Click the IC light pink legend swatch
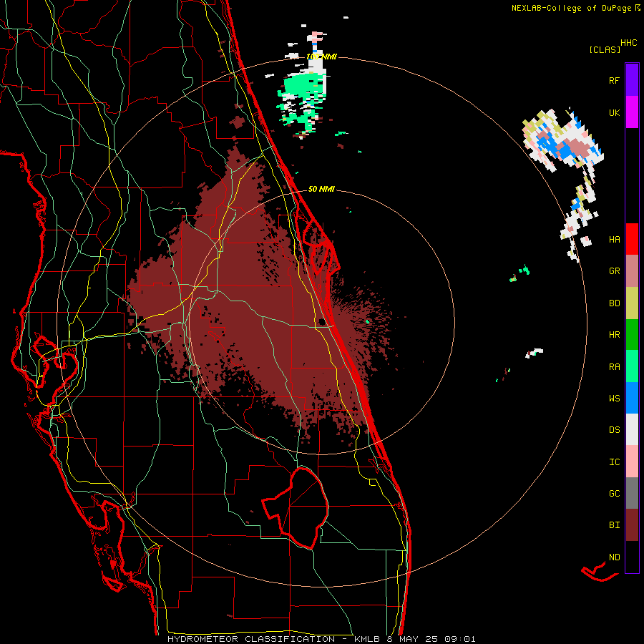Viewport: 644px width, 644px height. click(632, 462)
